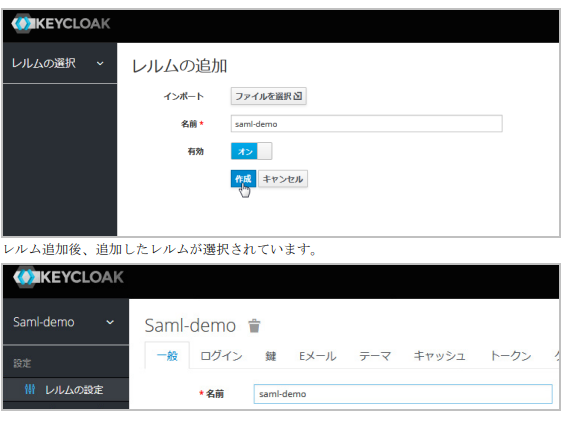Click the キャンセル button

[283, 179]
